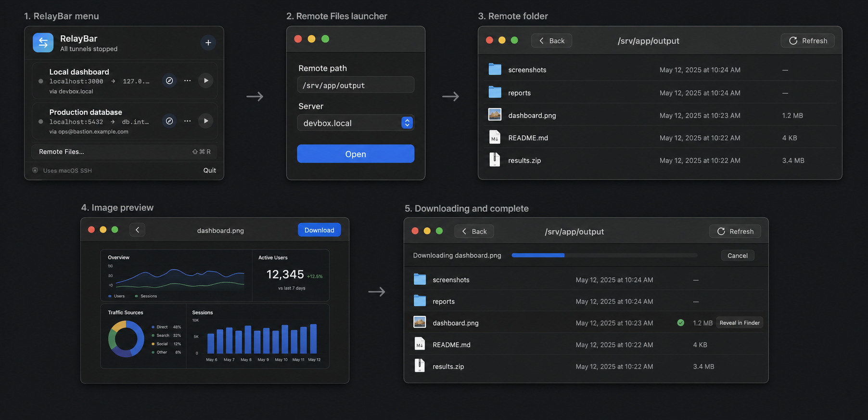Click the 4 KB size in Downloading window
Viewport: 868px width, 420px height.
(x=700, y=345)
